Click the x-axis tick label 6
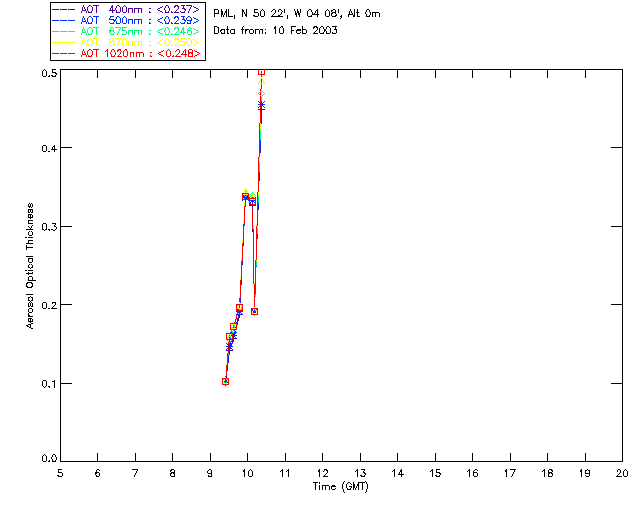This screenshot has height=512, width=640. pyautogui.click(x=98, y=473)
